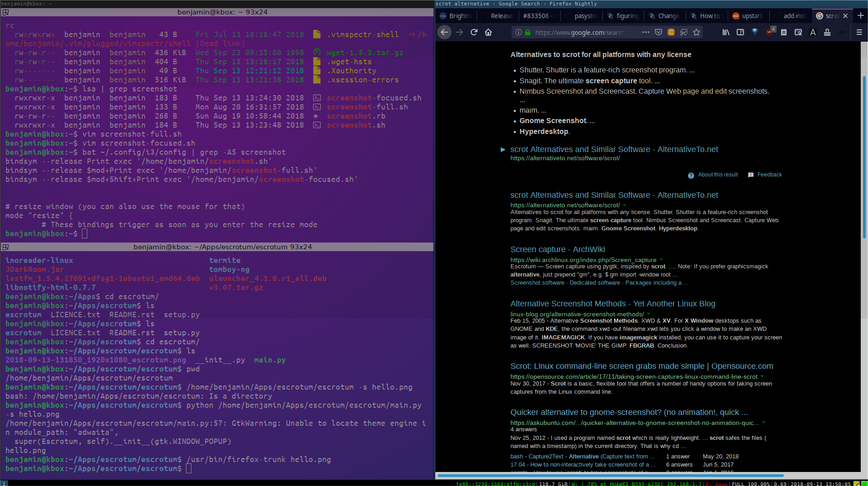Save page to Pocket icon
The height and width of the screenshot is (486, 868).
point(658,32)
